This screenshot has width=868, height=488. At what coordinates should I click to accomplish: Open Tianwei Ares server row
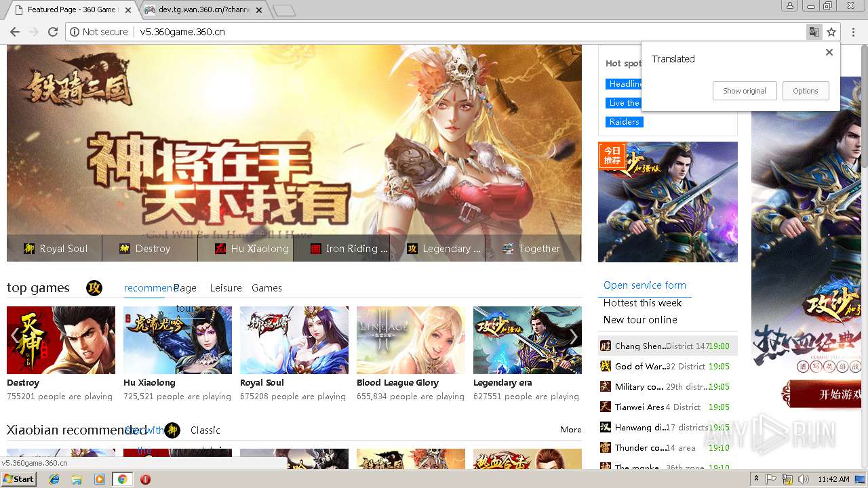[668, 407]
